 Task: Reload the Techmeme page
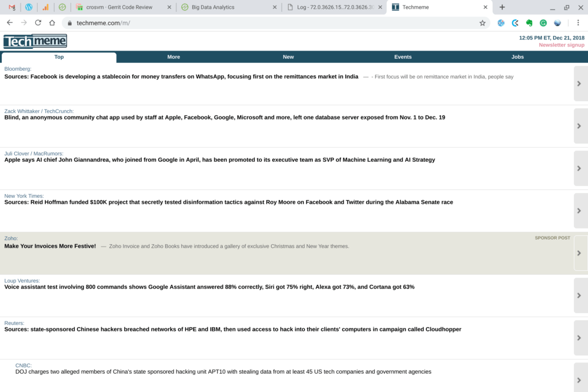[x=38, y=23]
